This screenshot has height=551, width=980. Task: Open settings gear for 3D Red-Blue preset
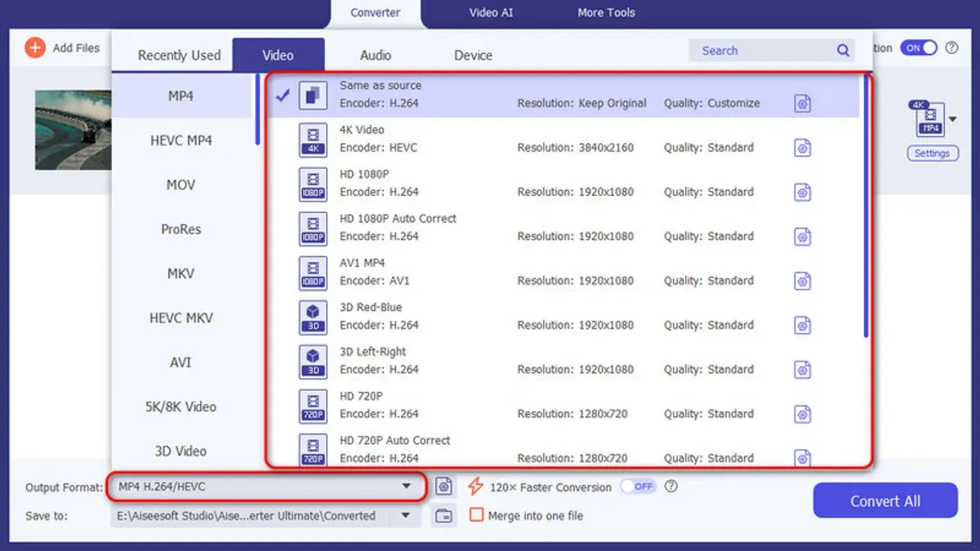click(x=803, y=325)
